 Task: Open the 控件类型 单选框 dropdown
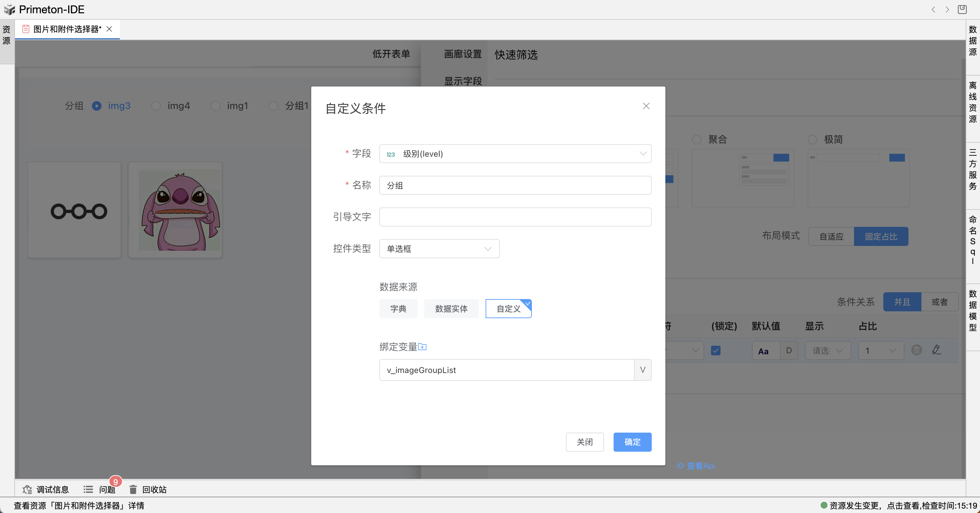click(439, 249)
